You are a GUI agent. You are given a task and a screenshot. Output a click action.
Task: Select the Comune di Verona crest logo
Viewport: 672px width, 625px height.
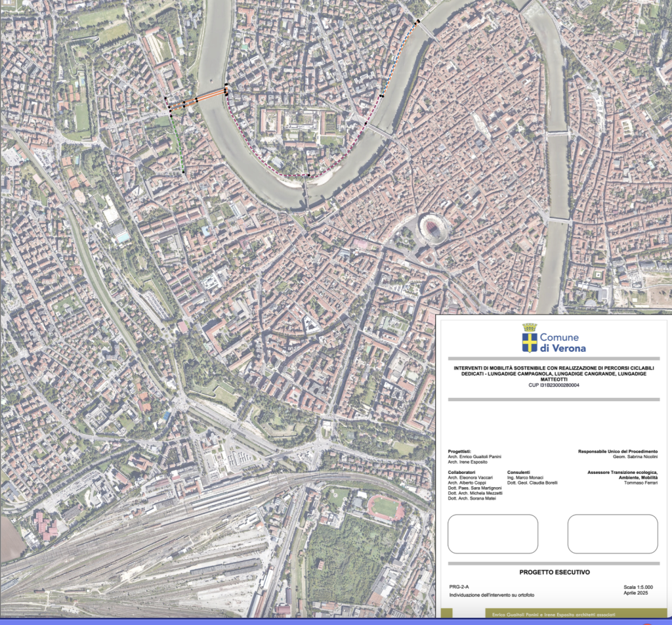pyautogui.click(x=529, y=341)
